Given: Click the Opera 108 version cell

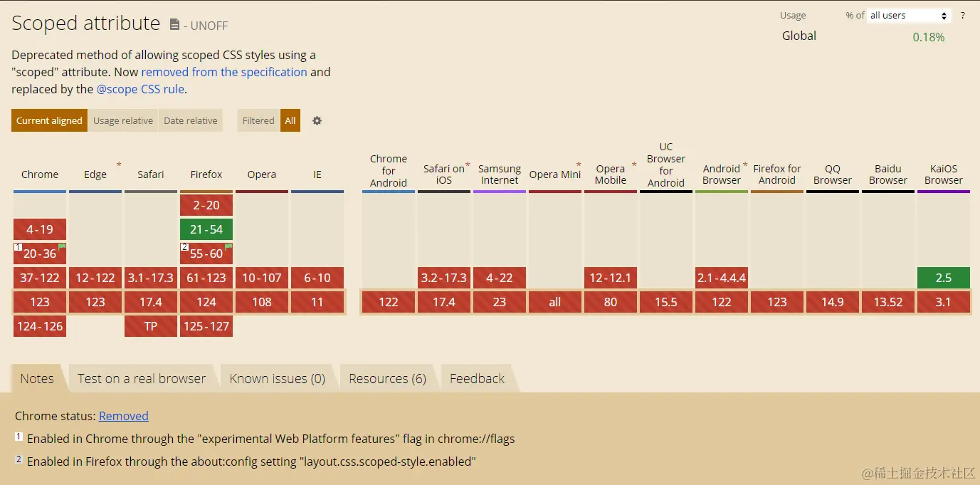Looking at the screenshot, I should coord(262,302).
